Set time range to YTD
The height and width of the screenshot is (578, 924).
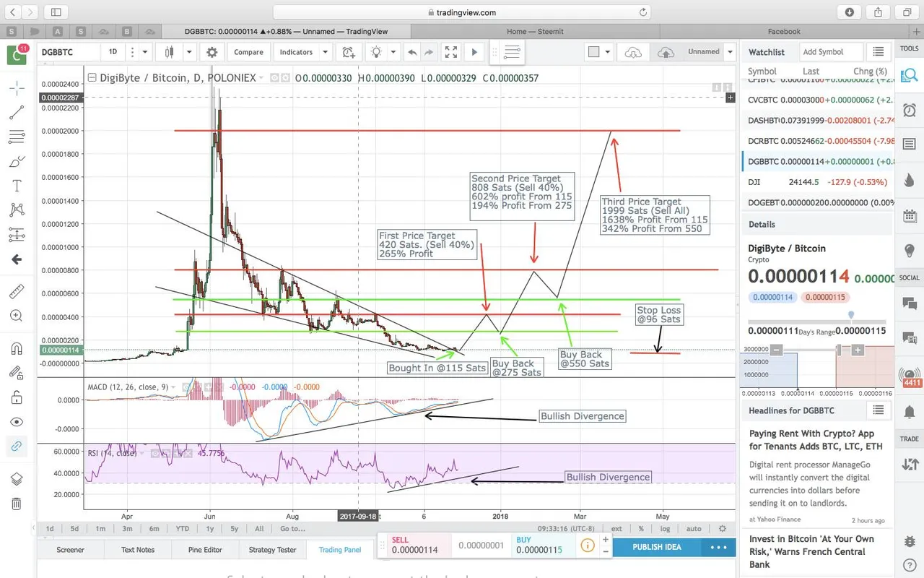(x=183, y=528)
